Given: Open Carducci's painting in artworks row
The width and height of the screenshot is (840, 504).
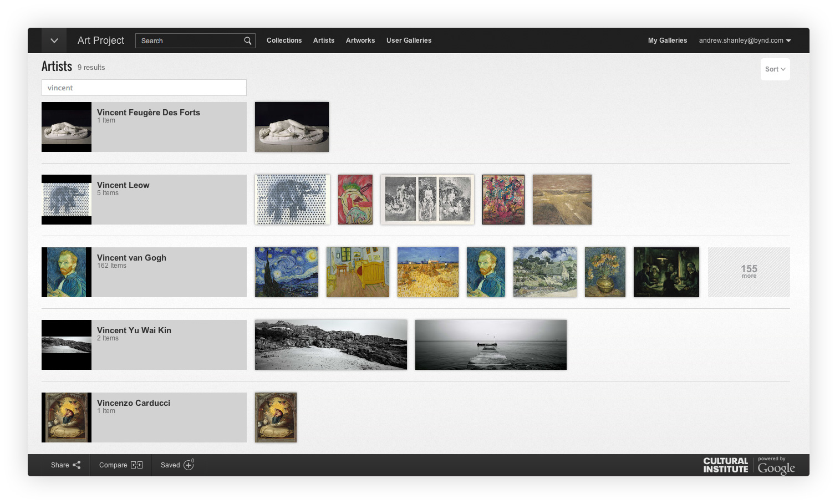Looking at the screenshot, I should [276, 418].
